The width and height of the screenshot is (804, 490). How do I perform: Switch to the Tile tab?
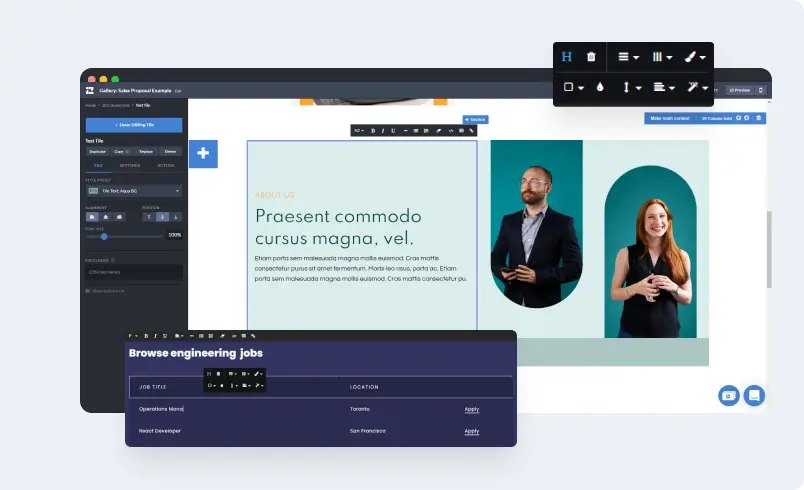click(98, 166)
